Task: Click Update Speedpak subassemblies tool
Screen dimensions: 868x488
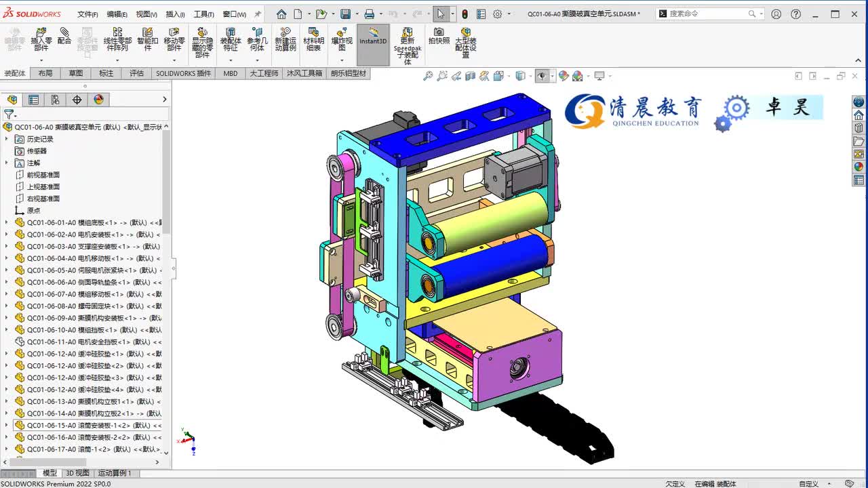Action: pos(408,46)
